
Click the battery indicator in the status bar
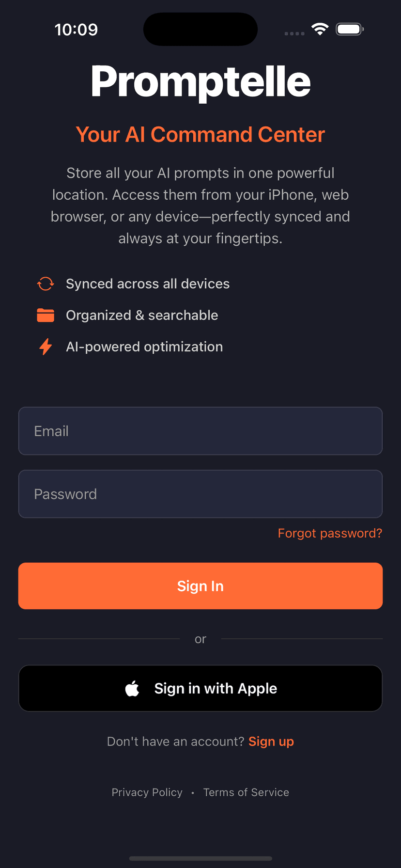349,29
